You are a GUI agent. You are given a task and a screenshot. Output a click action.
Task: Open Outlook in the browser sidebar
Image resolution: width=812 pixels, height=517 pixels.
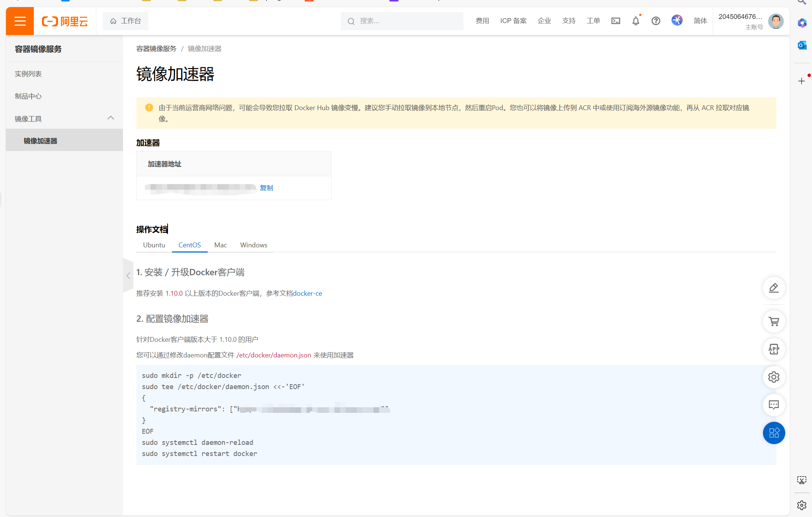802,45
